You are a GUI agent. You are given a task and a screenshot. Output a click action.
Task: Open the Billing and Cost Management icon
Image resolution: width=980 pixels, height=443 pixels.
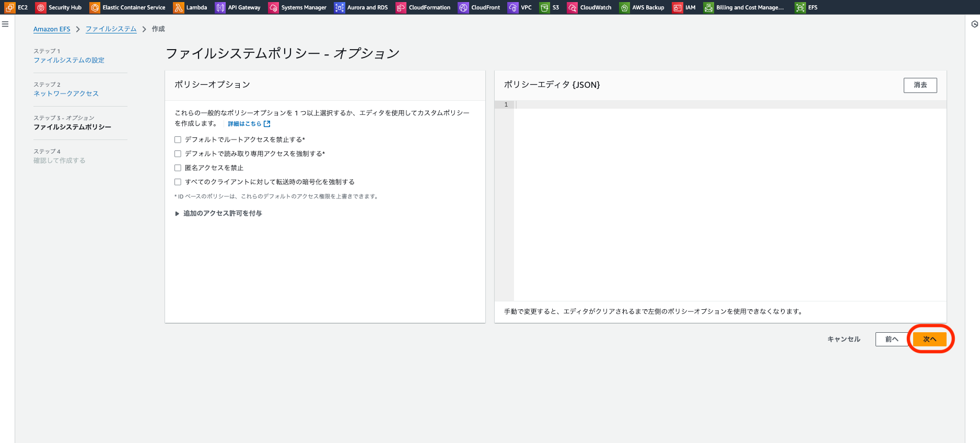708,7
